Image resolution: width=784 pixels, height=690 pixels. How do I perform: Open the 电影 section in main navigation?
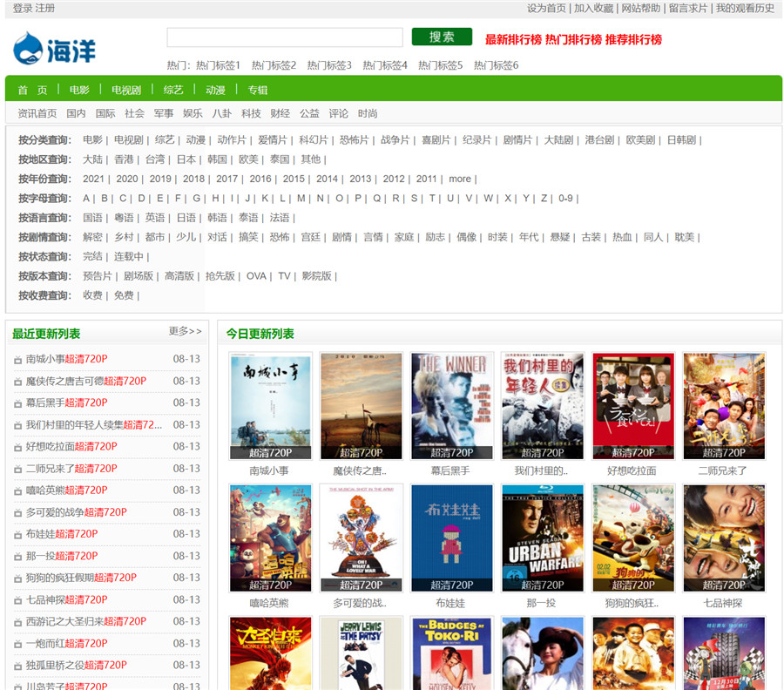point(79,88)
